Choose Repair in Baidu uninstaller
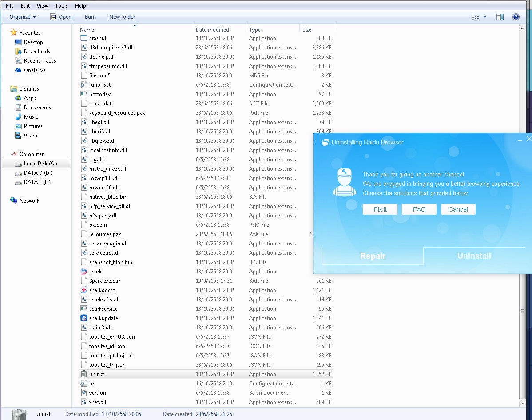Viewport: 532px width, 420px height. [373, 256]
